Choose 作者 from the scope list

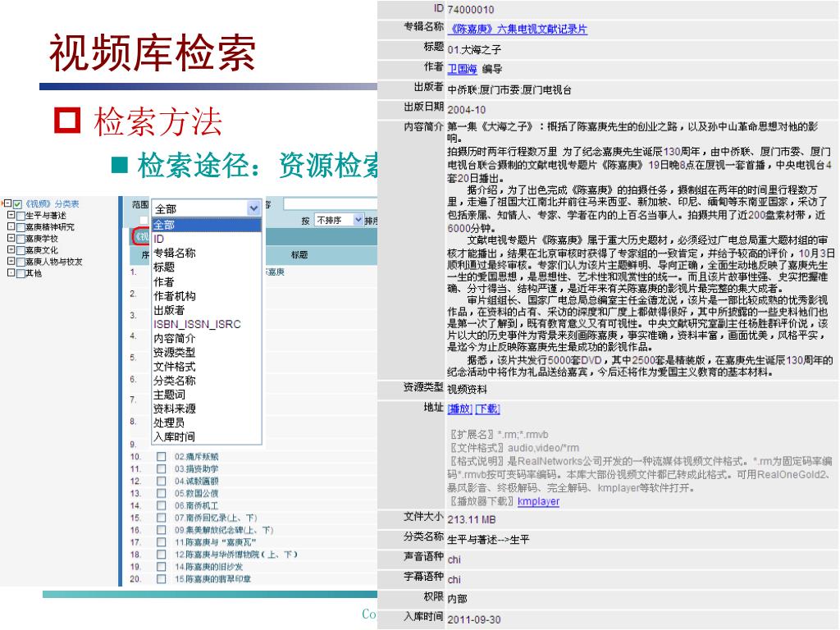[207, 282]
